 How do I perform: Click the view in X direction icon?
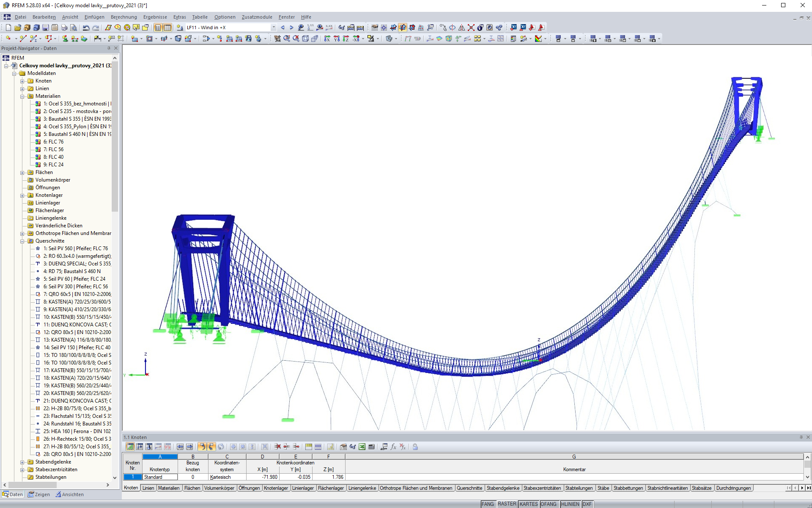coord(327,39)
